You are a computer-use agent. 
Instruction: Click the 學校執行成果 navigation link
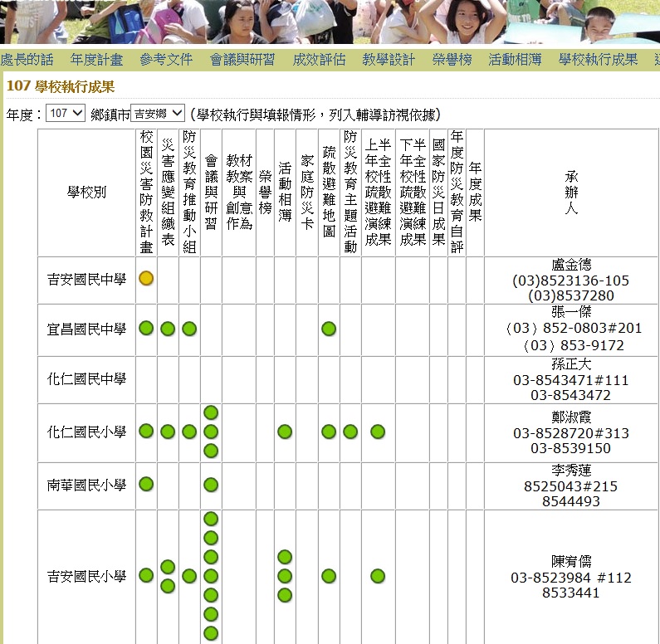[x=598, y=60]
